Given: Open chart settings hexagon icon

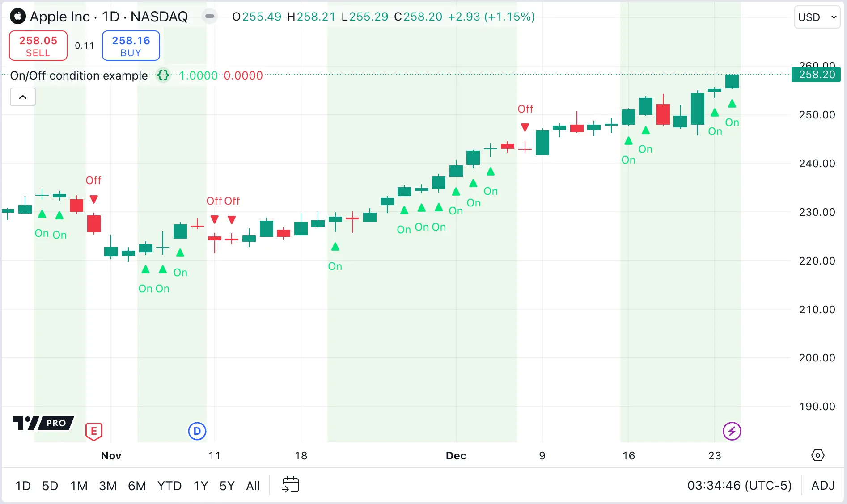Looking at the screenshot, I should pos(817,455).
